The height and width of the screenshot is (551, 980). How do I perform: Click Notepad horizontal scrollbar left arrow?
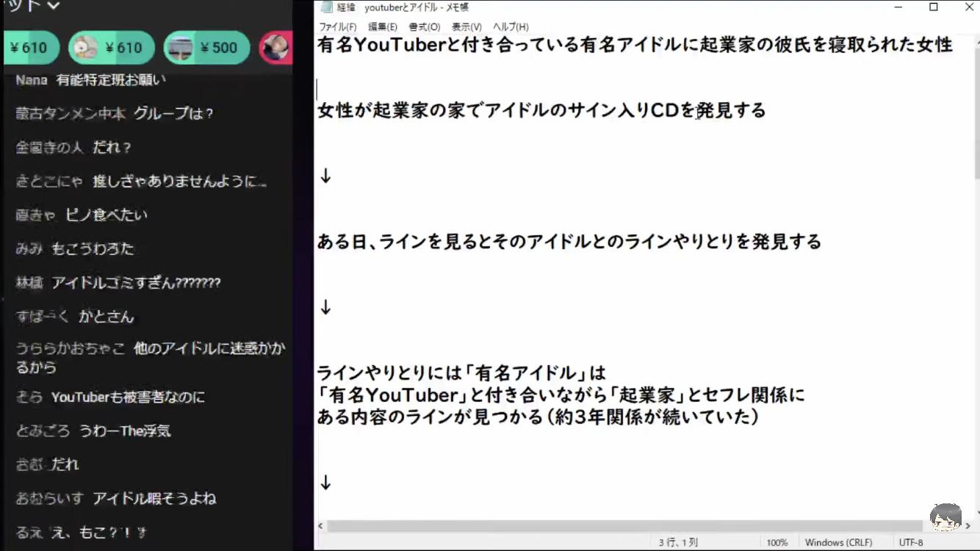tap(321, 526)
